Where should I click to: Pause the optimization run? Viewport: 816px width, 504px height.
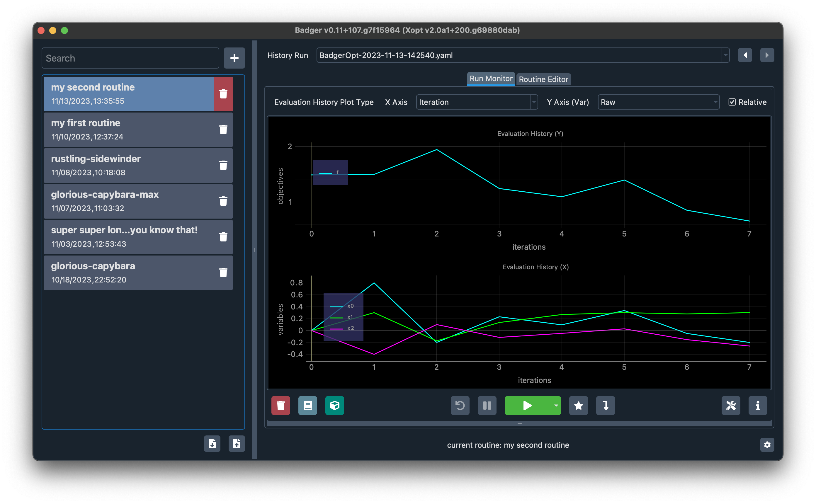(487, 406)
